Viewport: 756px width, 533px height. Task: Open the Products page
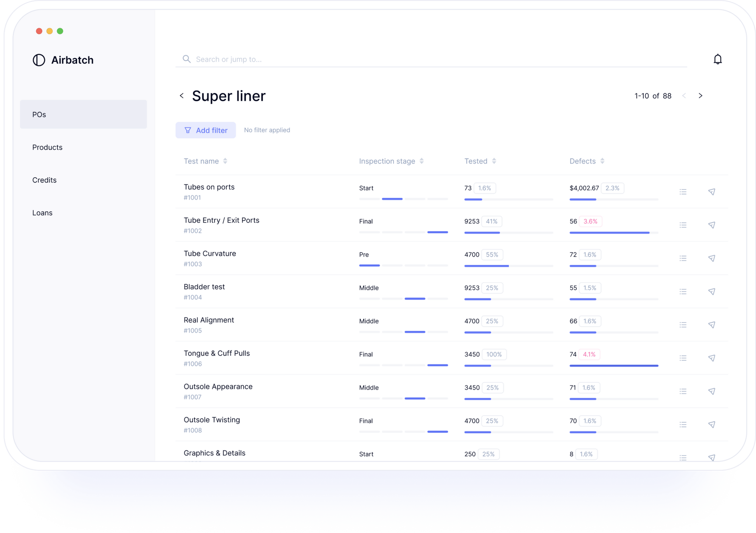tap(47, 147)
